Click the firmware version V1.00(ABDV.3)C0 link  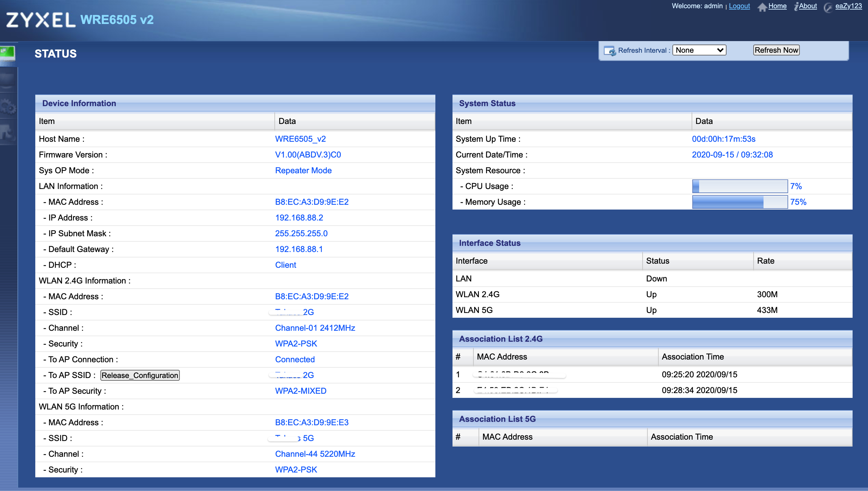308,154
